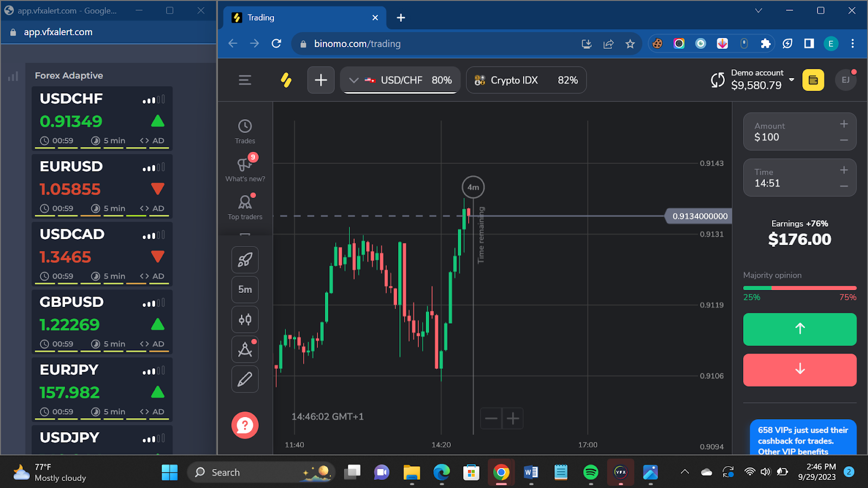The width and height of the screenshot is (868, 488).
Task: Show hidden system tray icons
Action: click(685, 472)
